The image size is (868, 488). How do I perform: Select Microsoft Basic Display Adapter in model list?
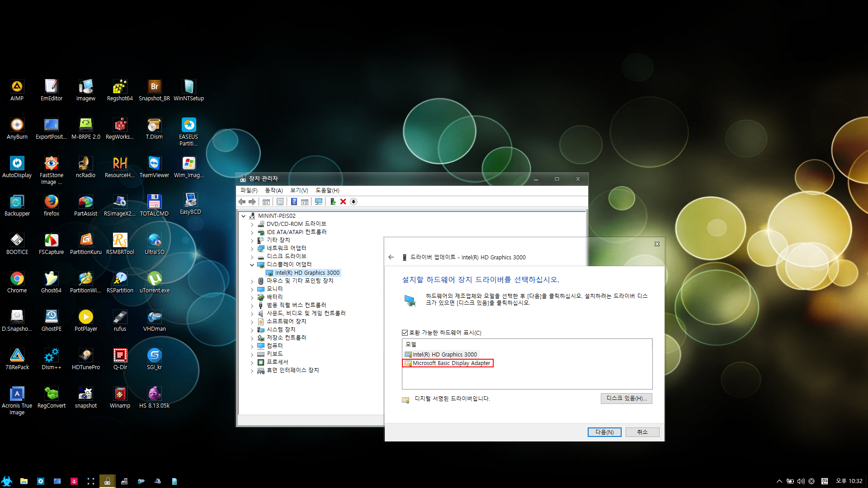click(448, 363)
